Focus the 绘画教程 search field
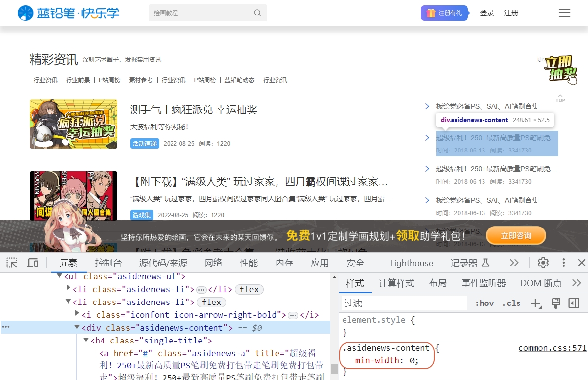Image resolution: width=588 pixels, height=380 pixels. coord(208,13)
